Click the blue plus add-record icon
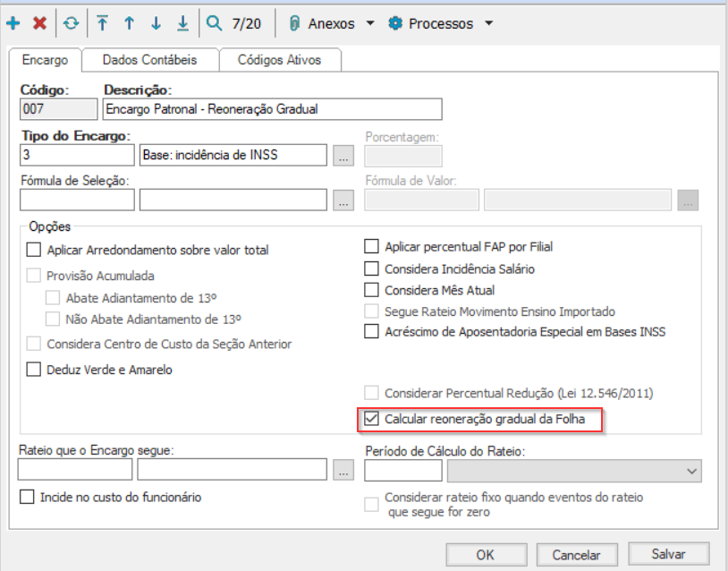The height and width of the screenshot is (571, 728). (13, 23)
